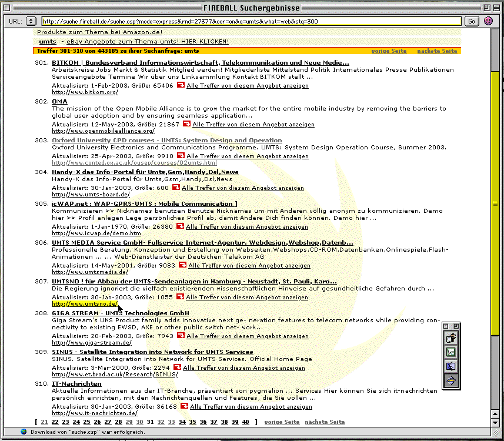Click the red arrow icon in the IT-Nachrichten result
The height and width of the screenshot is (441, 504).
[x=184, y=406]
